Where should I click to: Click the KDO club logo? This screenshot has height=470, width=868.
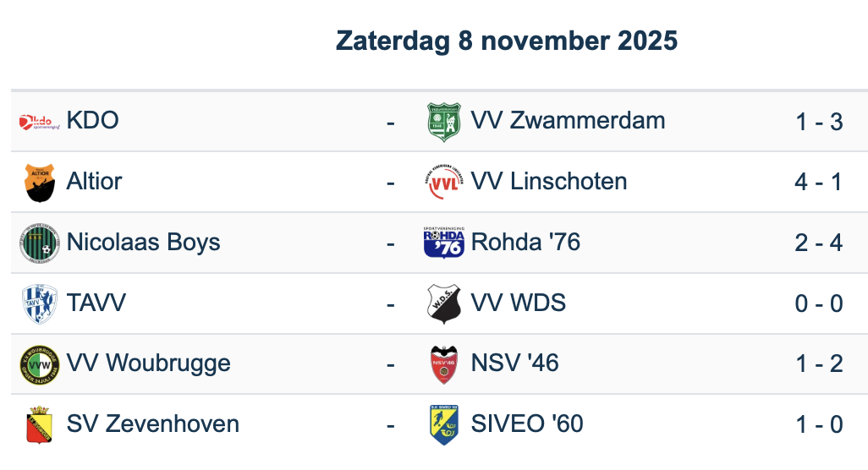click(x=39, y=122)
